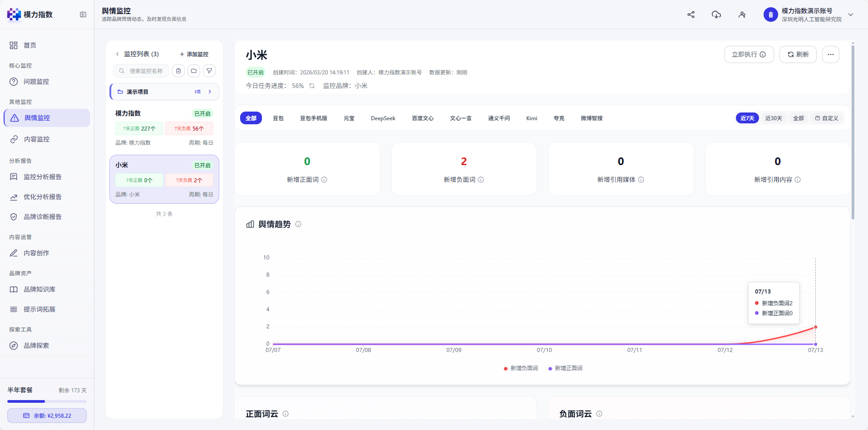Toggle 新增负面词 legend in chart

click(521, 368)
